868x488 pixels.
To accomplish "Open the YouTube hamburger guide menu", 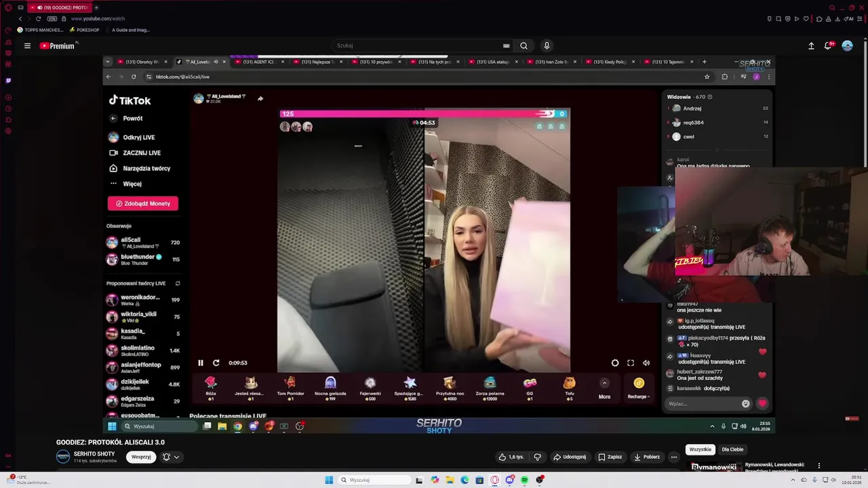I will pyautogui.click(x=27, y=46).
